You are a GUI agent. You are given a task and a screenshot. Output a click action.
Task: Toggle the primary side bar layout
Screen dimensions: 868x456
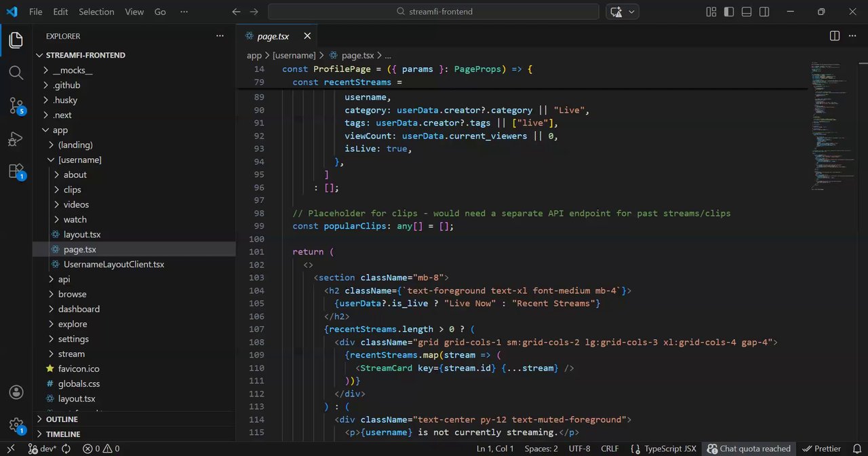click(x=729, y=12)
